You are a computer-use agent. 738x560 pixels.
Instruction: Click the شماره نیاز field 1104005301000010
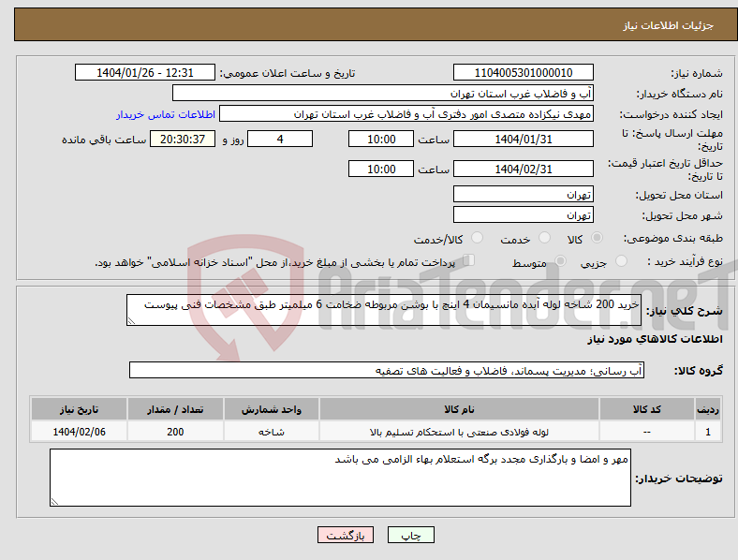[x=523, y=72]
